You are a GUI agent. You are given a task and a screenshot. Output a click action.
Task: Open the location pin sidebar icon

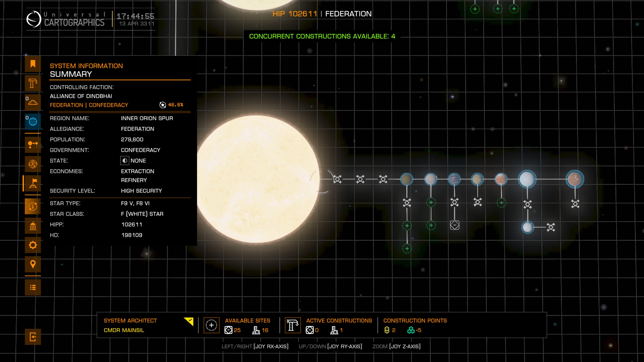[x=33, y=264]
